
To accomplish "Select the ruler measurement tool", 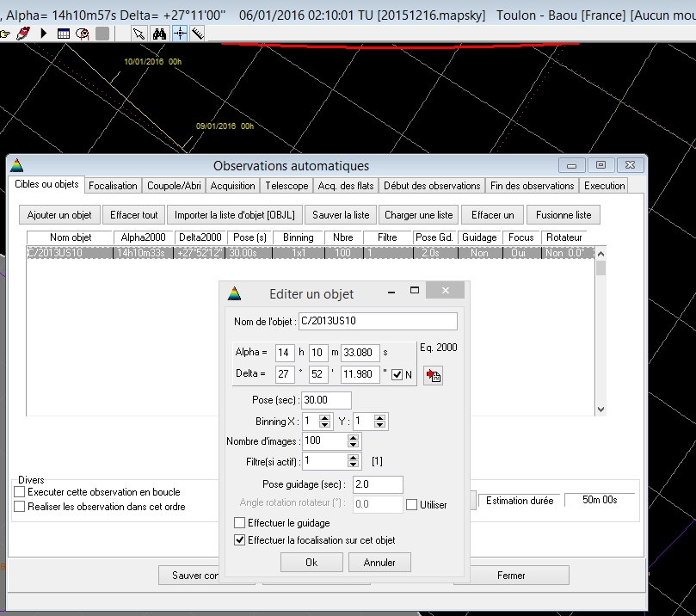I will click(x=198, y=34).
